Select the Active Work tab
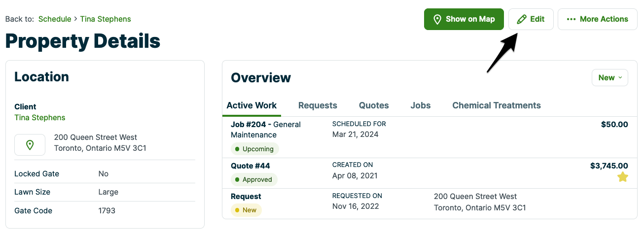644x235 pixels. (251, 105)
